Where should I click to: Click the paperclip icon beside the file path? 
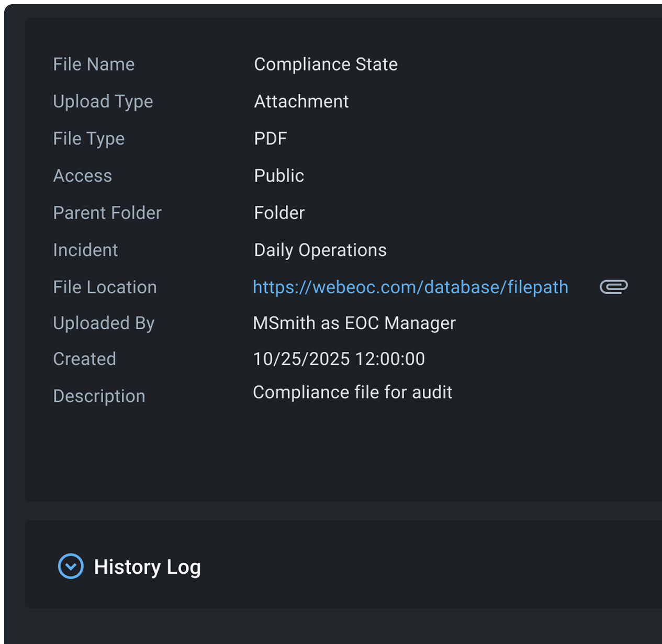[613, 286]
